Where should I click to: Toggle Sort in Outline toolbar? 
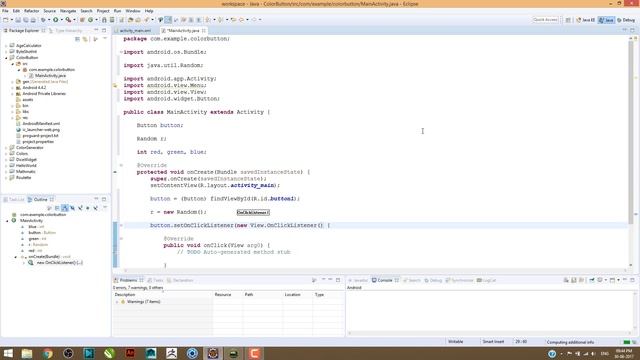tap(64, 208)
